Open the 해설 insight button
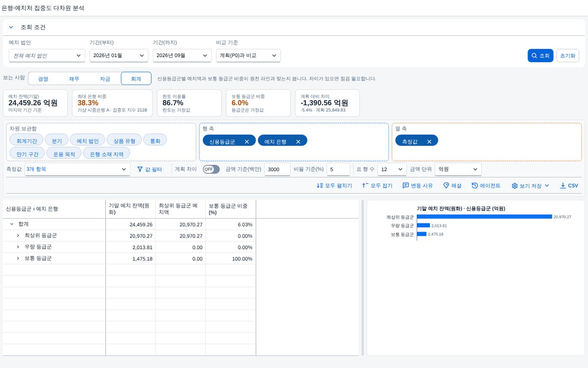This screenshot has width=588, height=368. click(452, 185)
